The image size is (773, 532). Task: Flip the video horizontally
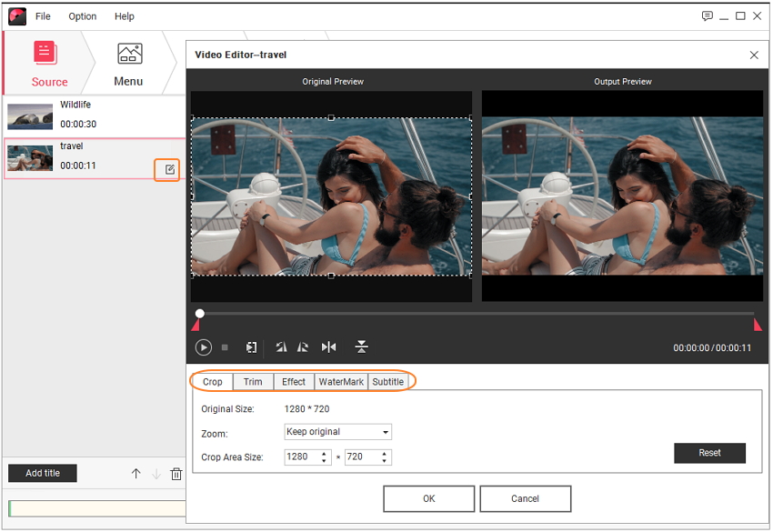329,347
